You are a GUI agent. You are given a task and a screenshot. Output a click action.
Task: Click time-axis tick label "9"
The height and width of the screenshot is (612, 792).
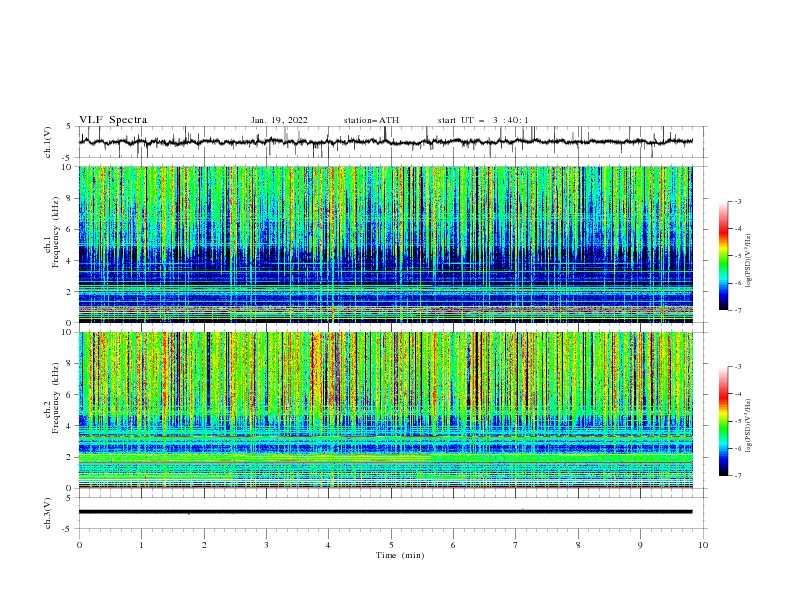640,545
